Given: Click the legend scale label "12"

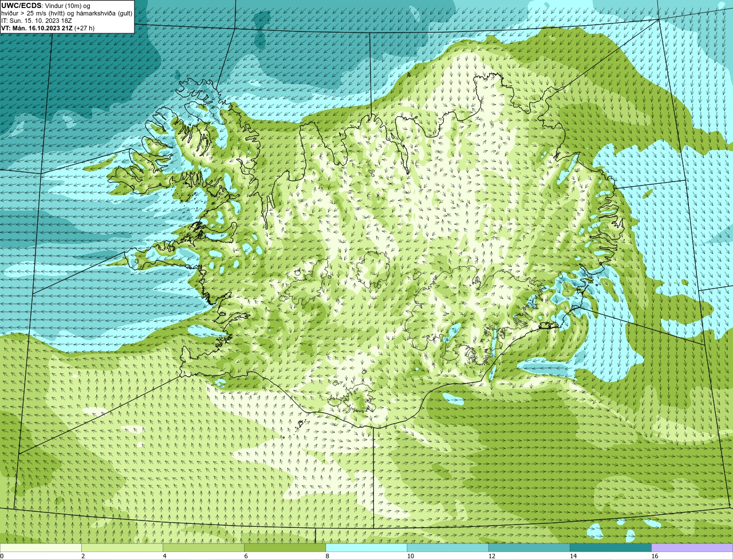Looking at the screenshot, I should click(491, 556).
